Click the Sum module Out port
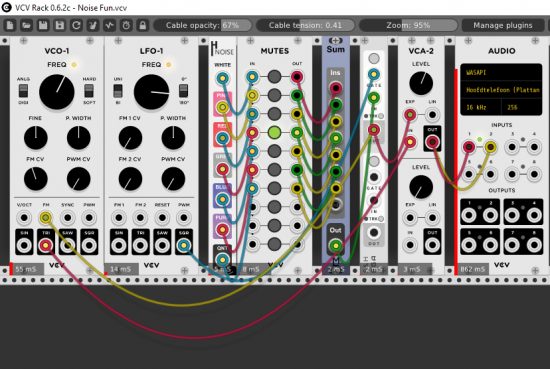The image size is (550, 369). pos(336,246)
